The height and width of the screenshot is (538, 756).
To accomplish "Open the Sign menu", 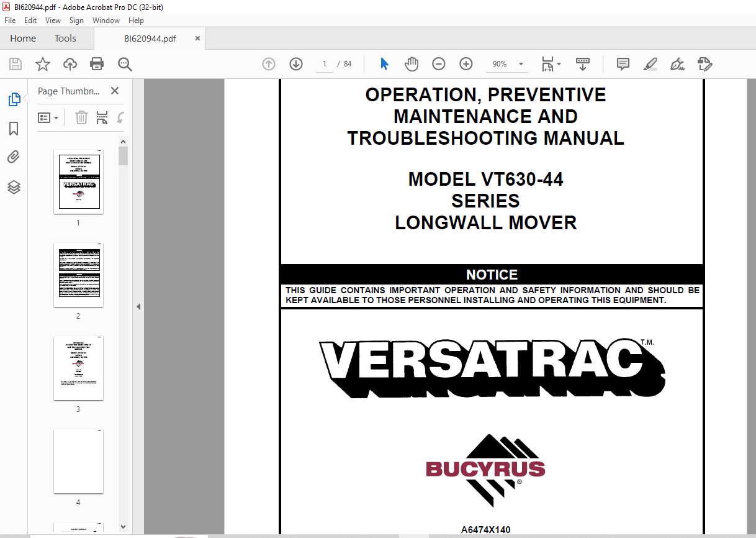I will [76, 21].
